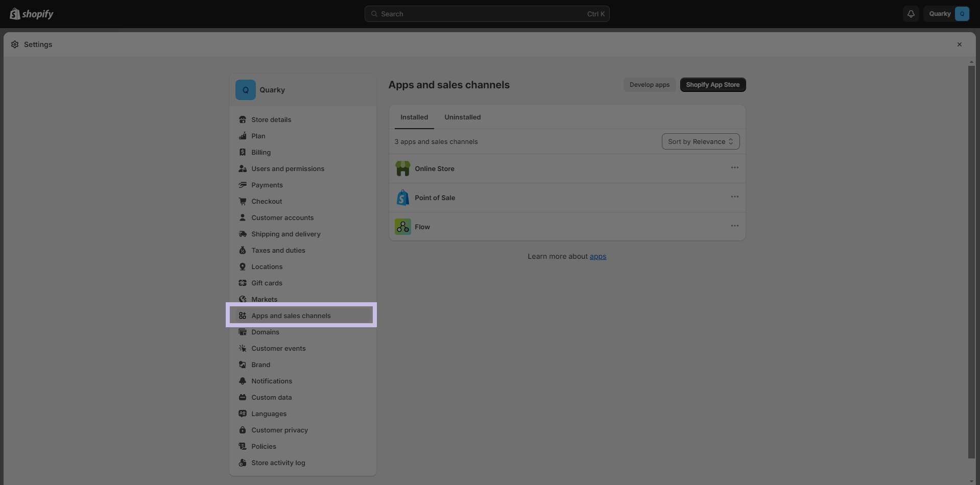980x485 pixels.
Task: Open Store details settings
Action: click(x=271, y=119)
